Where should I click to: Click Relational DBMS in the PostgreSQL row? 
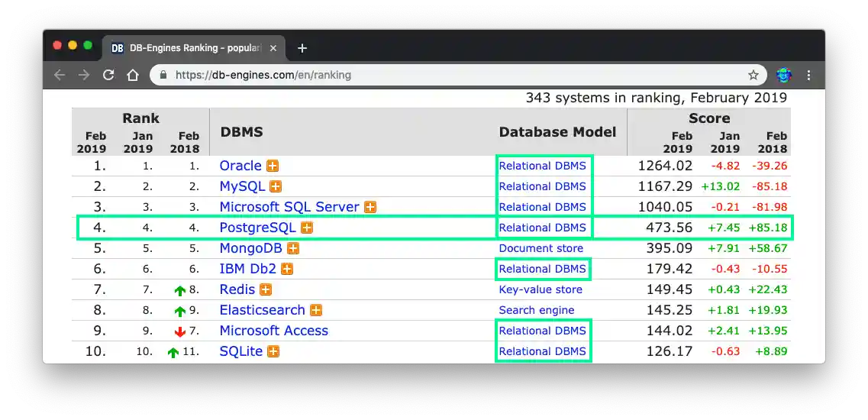point(543,228)
